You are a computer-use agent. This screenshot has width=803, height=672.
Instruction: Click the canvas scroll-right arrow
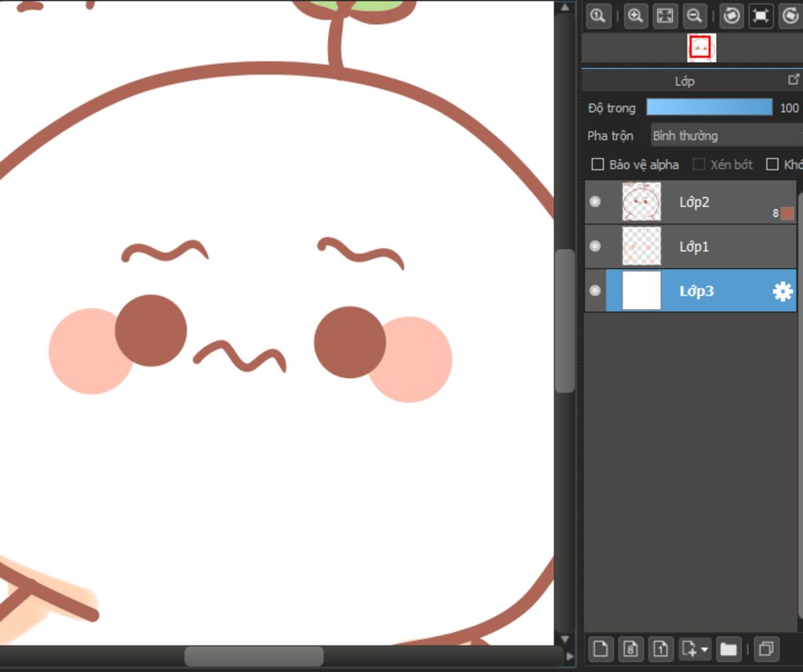pos(569,656)
